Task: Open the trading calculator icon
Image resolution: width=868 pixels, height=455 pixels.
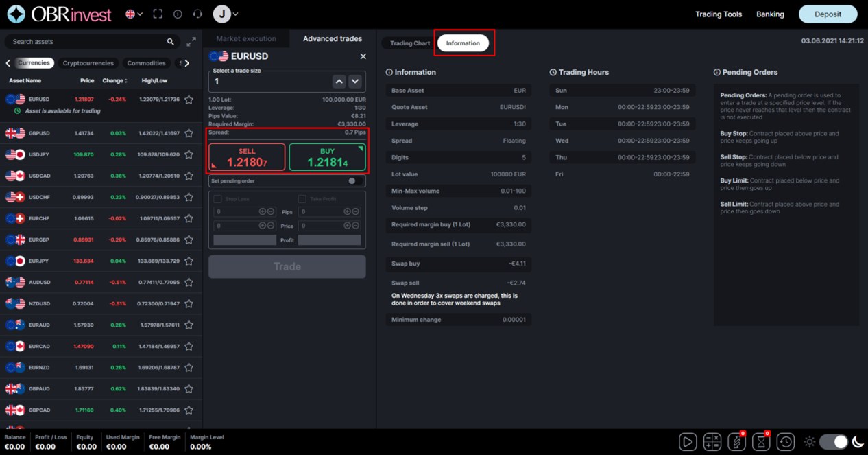Action: pyautogui.click(x=712, y=441)
